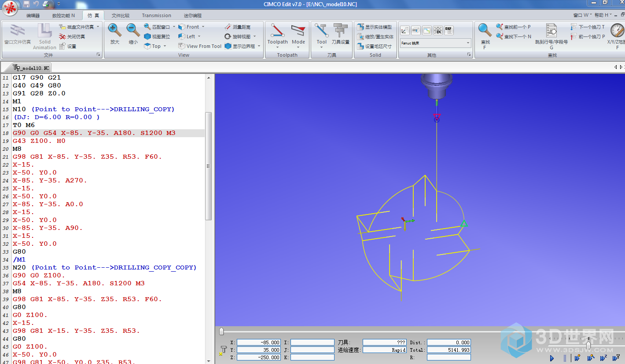Expand the Front view dropdown arrow
Viewport: 625px width, 364px height.
click(x=203, y=27)
